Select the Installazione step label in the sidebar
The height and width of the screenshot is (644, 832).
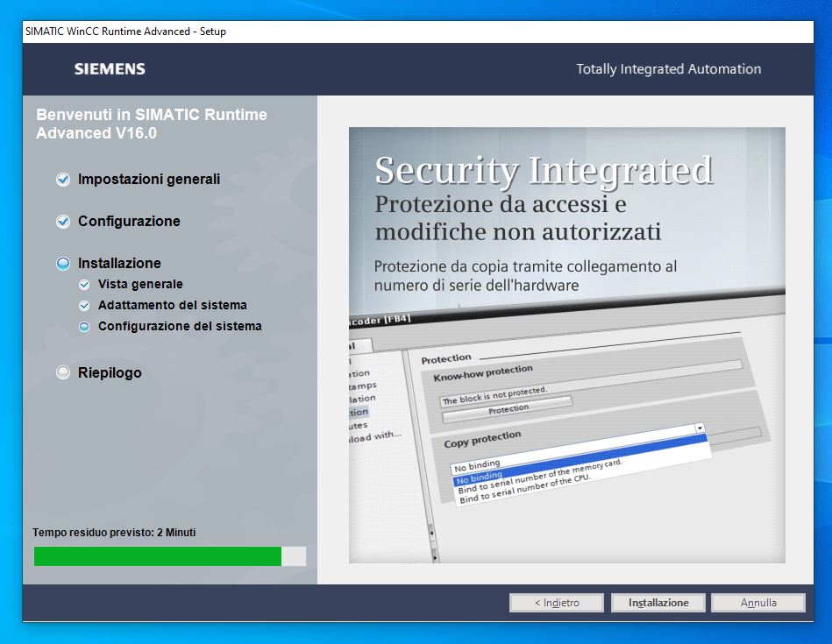[119, 263]
